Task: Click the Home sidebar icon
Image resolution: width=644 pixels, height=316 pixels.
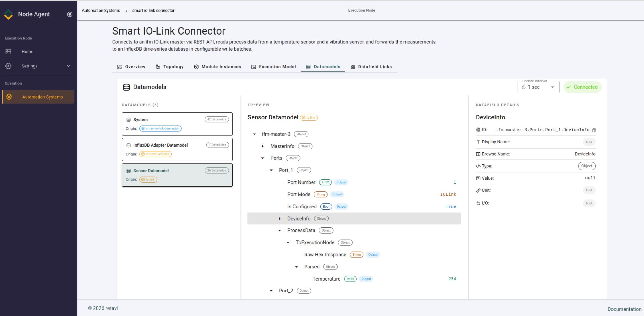Action: pos(8,52)
